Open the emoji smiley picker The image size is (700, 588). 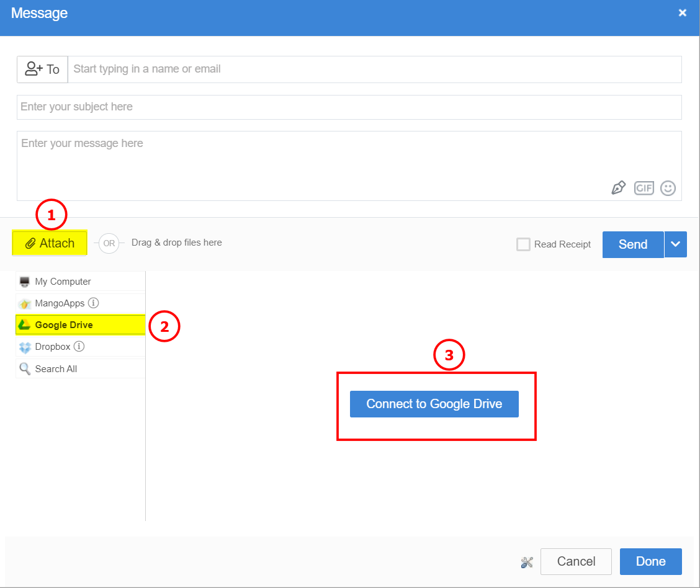668,188
